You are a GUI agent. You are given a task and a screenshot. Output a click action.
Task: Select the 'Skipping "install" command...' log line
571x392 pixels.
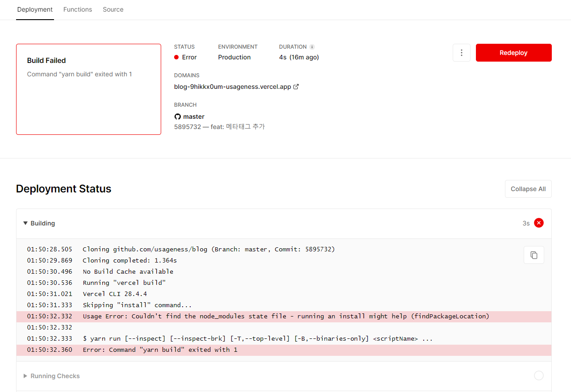point(284,305)
